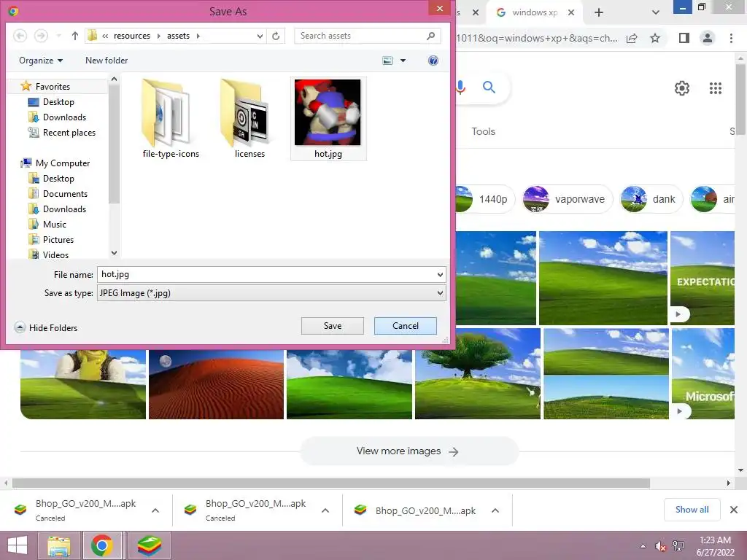Click Show all downloads
747x560 pixels.
(x=692, y=510)
